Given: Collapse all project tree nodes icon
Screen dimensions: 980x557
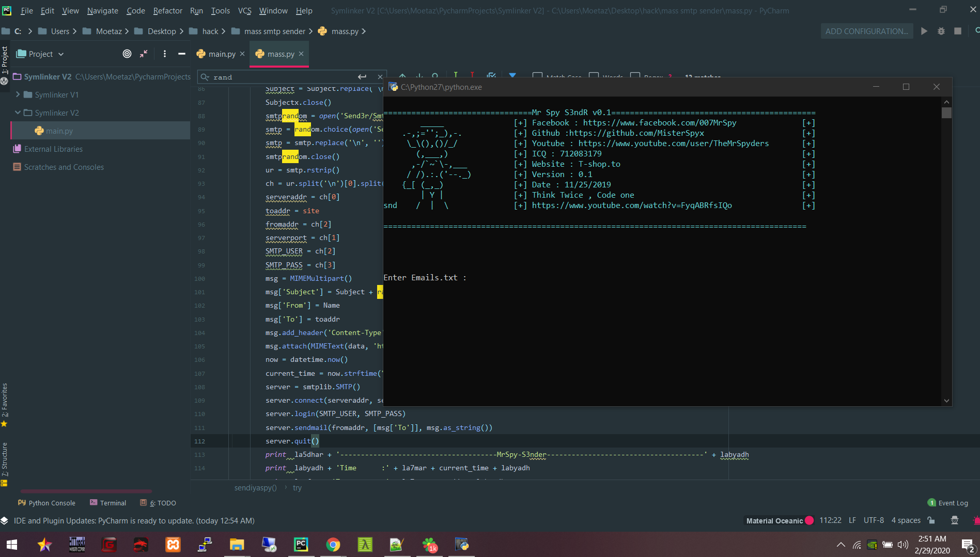Looking at the screenshot, I should click(x=144, y=54).
